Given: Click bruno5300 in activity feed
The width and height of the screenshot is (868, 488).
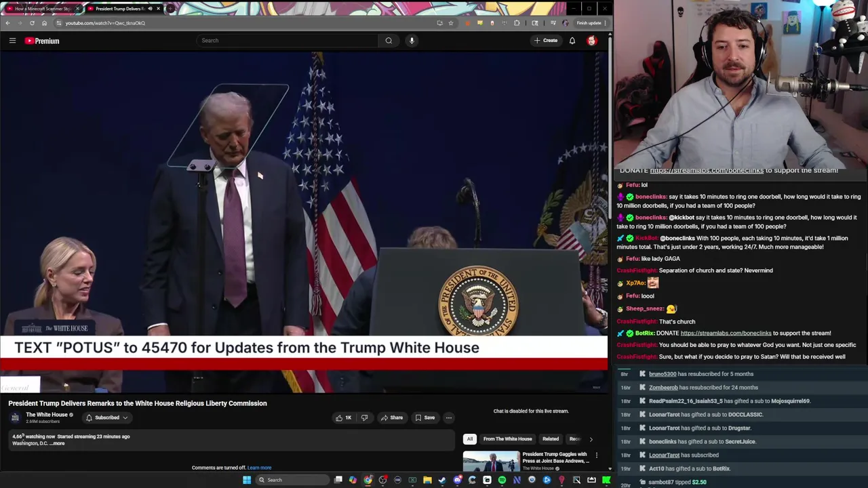Looking at the screenshot, I should pos(663,374).
